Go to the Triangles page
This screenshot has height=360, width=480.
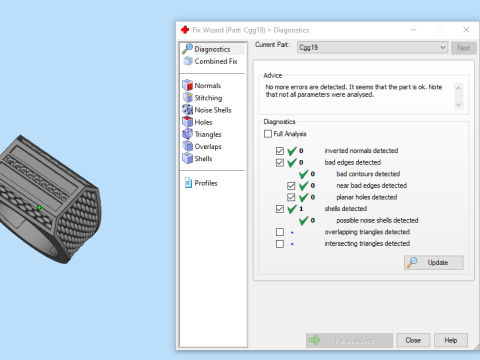tap(208, 134)
